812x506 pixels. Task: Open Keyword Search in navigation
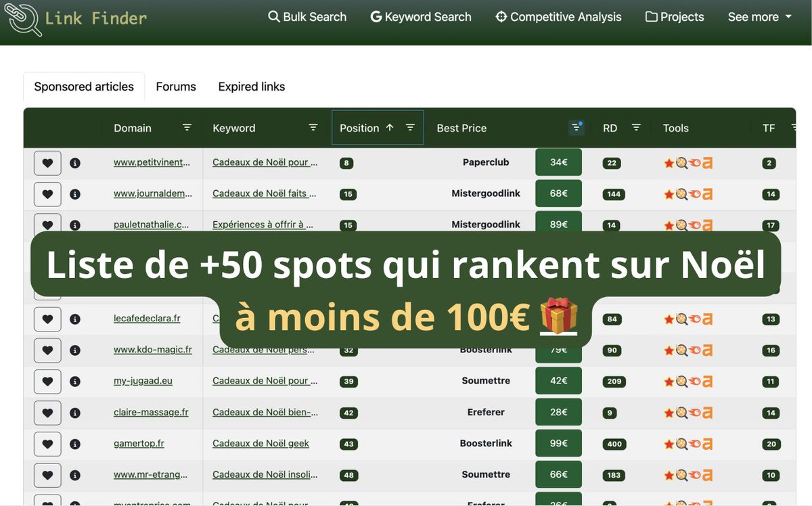click(x=421, y=17)
